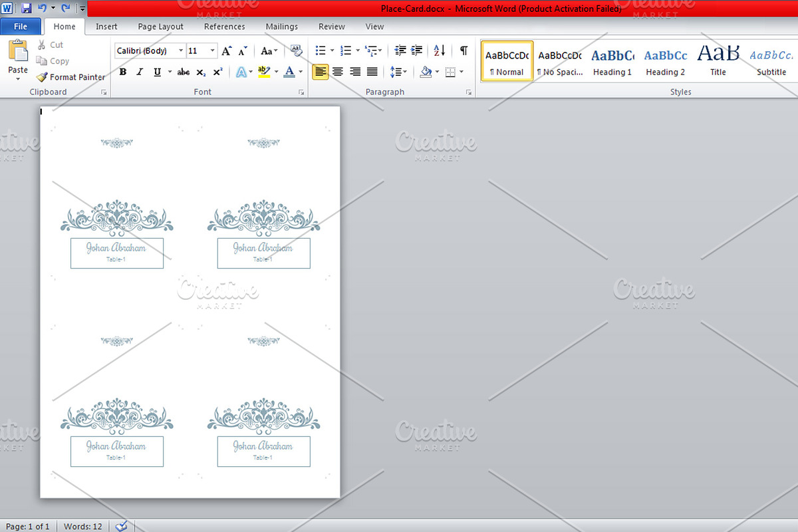Decrease the paragraph indent

(400, 51)
